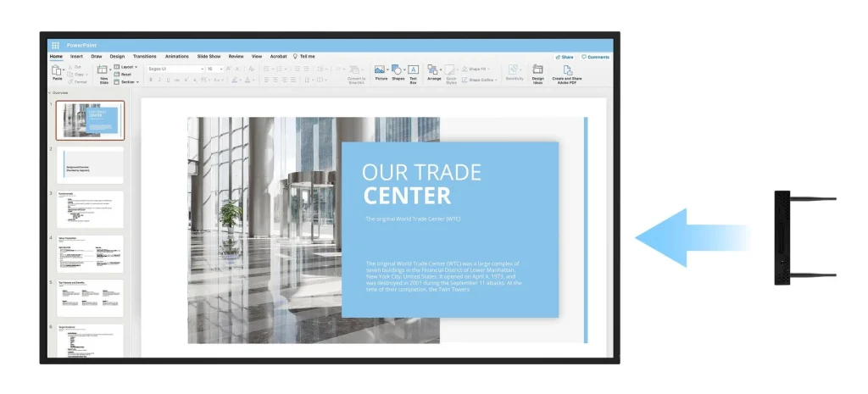The height and width of the screenshot is (394, 868).
Task: Insert a Text Box
Action: click(413, 74)
